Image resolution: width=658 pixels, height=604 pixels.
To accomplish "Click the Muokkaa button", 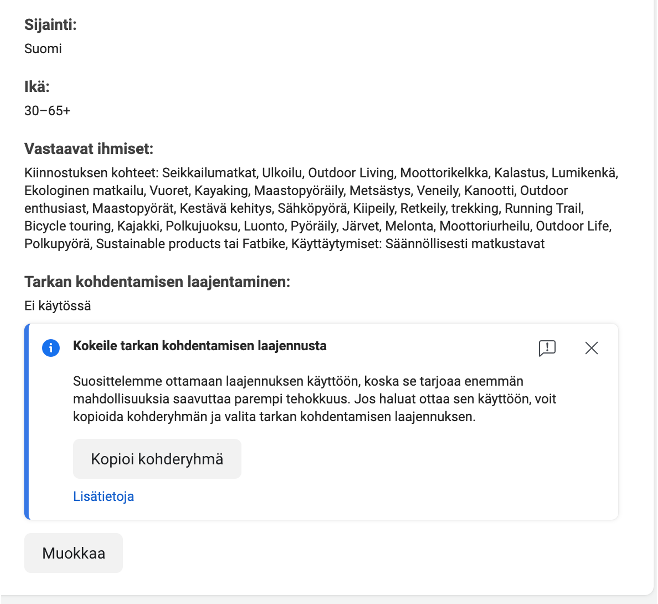I will click(73, 553).
